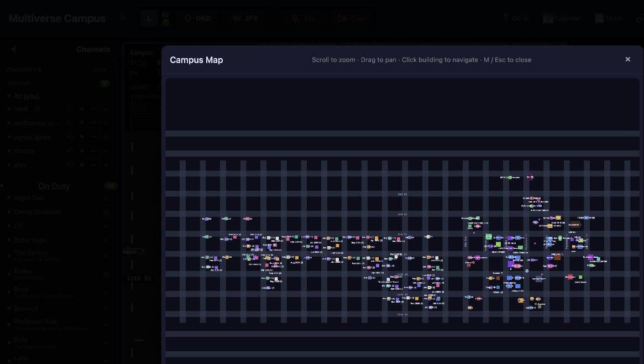Click the speaker icon in multiverse.so row

[x=71, y=123]
